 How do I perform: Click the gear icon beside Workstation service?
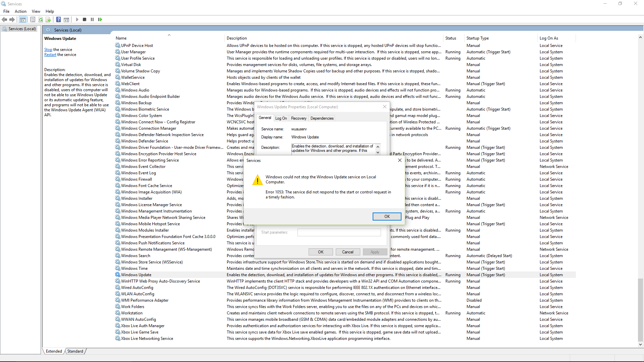point(117,313)
